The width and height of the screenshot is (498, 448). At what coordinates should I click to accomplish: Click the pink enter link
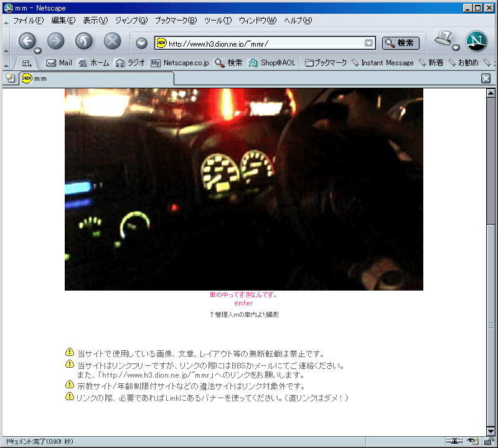(243, 303)
